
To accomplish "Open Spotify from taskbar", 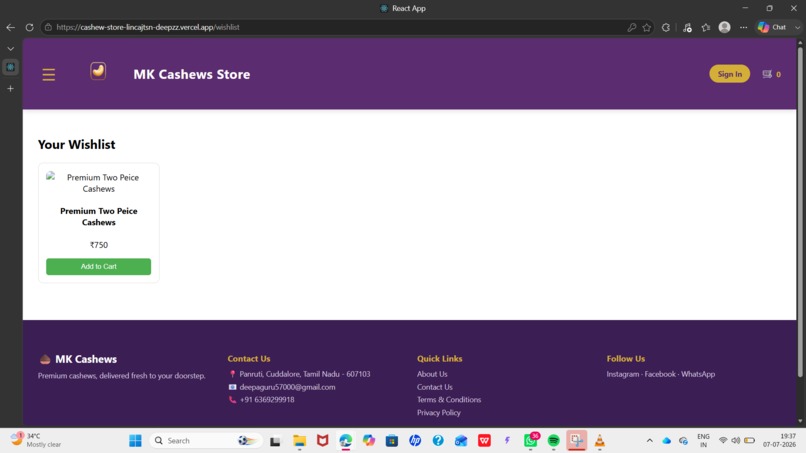I will [x=553, y=441].
